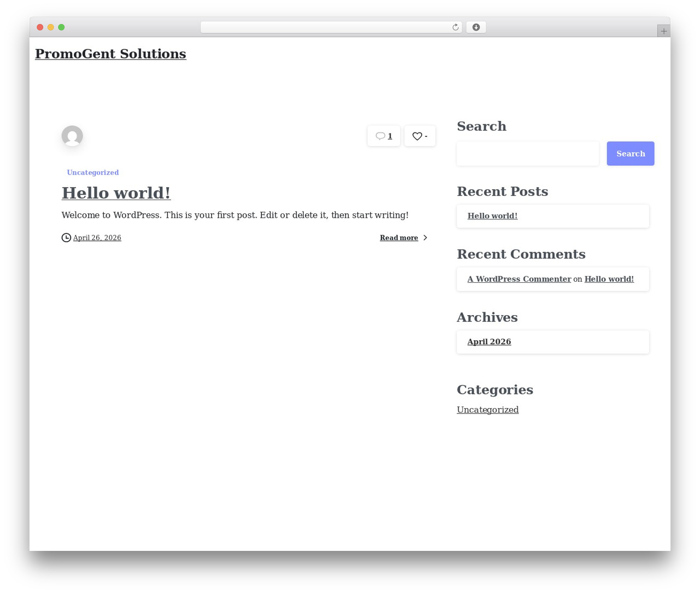Click the comment count 1 link
Image resolution: width=700 pixels, height=593 pixels.
[x=390, y=136]
